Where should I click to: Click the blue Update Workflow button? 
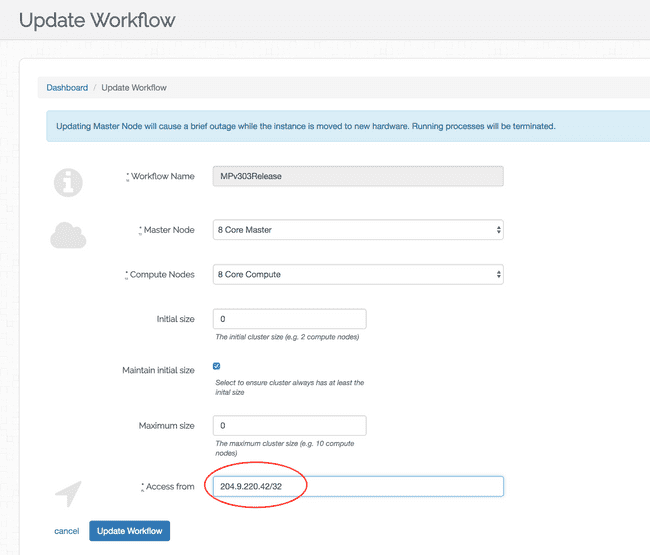click(129, 531)
